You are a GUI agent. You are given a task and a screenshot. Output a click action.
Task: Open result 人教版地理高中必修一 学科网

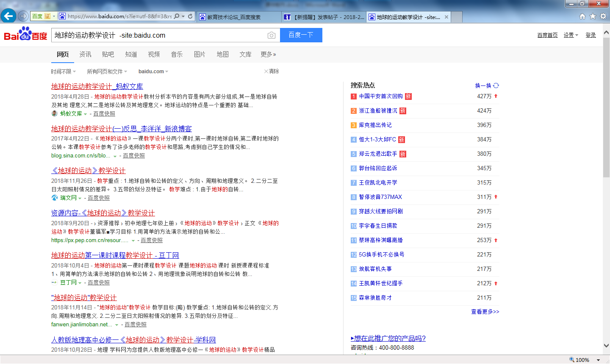point(133,340)
